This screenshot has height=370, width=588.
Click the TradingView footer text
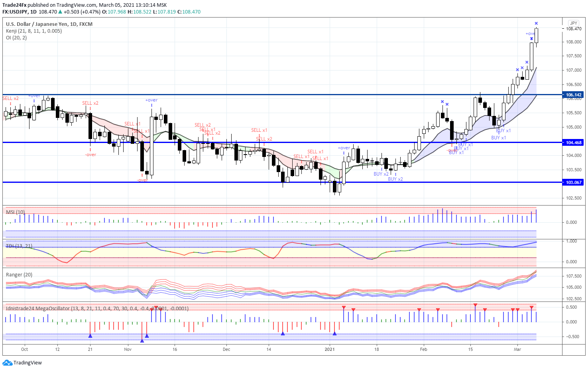tap(28, 363)
